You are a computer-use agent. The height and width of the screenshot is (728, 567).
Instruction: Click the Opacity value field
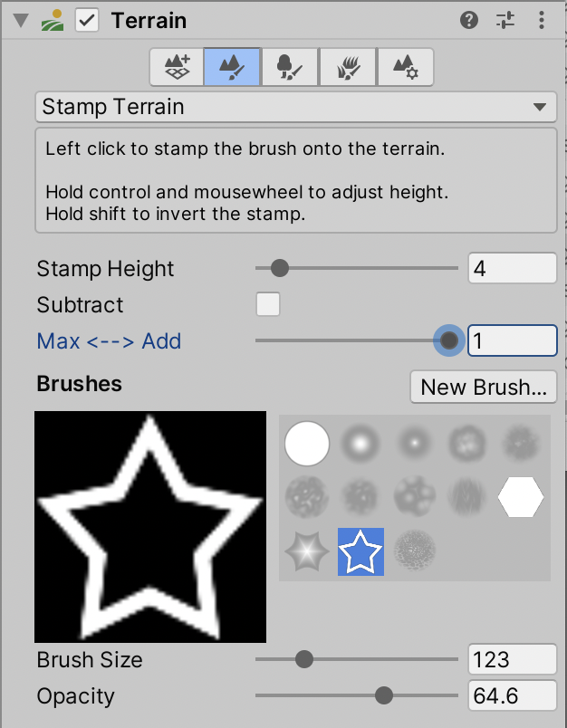(x=512, y=696)
